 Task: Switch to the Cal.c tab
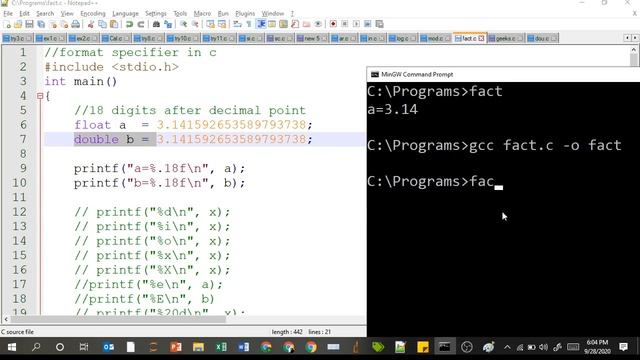coord(116,38)
